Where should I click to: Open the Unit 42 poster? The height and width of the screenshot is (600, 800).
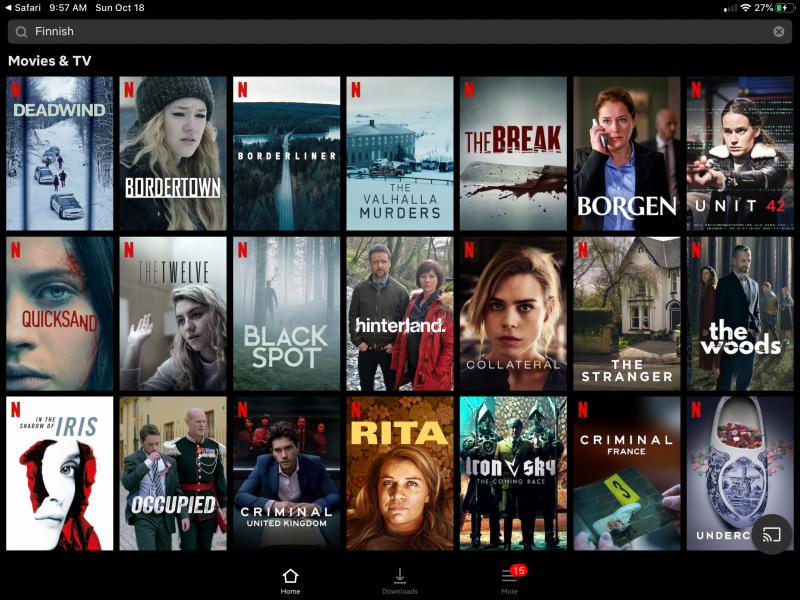pyautogui.click(x=740, y=154)
